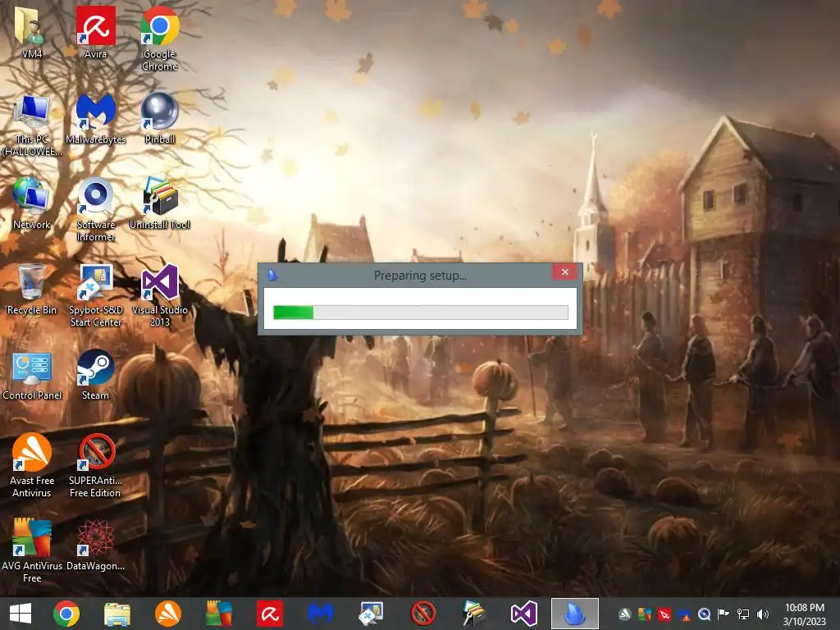Image resolution: width=840 pixels, height=630 pixels.
Task: Open the volume speaker tray icon
Action: 763,614
